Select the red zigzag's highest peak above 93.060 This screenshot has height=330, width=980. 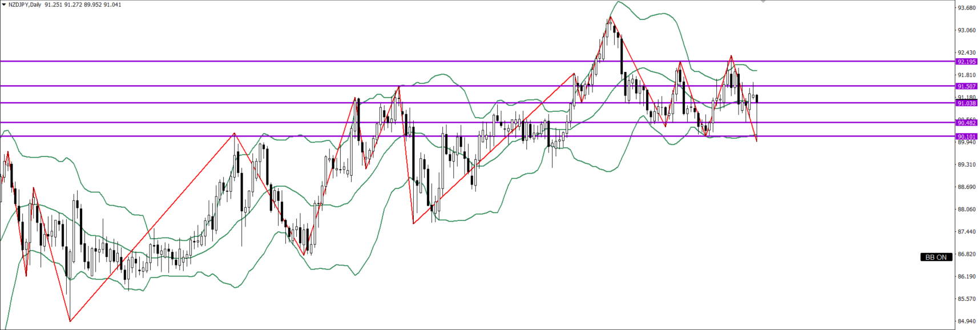click(610, 17)
